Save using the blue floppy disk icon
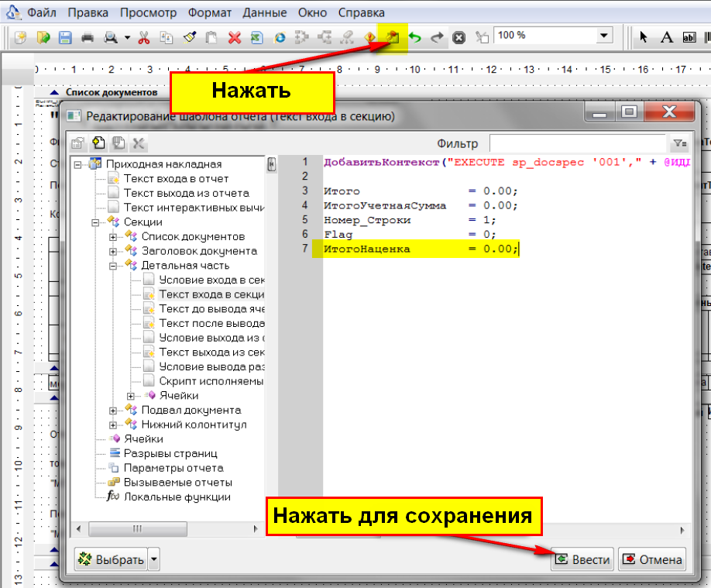This screenshot has width=711, height=588. point(65,37)
